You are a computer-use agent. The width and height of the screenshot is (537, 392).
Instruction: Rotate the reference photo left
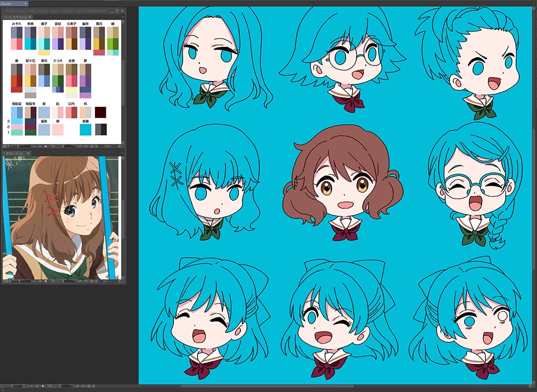coord(81,281)
